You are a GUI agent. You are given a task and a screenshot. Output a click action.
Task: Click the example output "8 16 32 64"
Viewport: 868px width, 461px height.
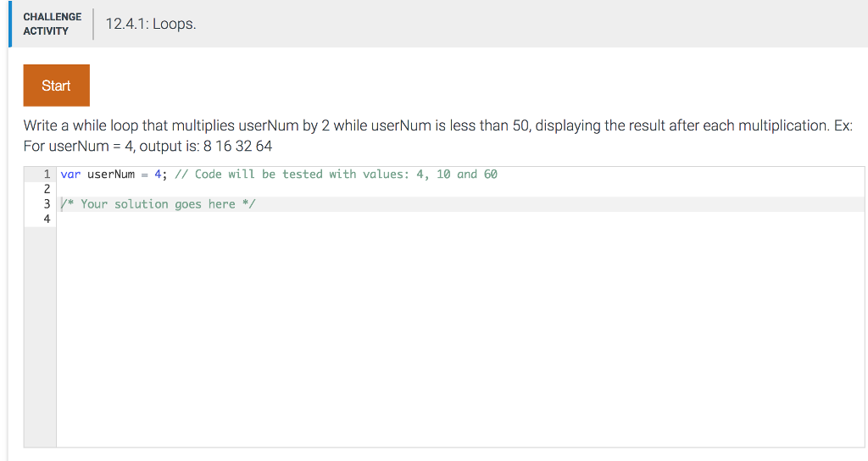tap(238, 146)
